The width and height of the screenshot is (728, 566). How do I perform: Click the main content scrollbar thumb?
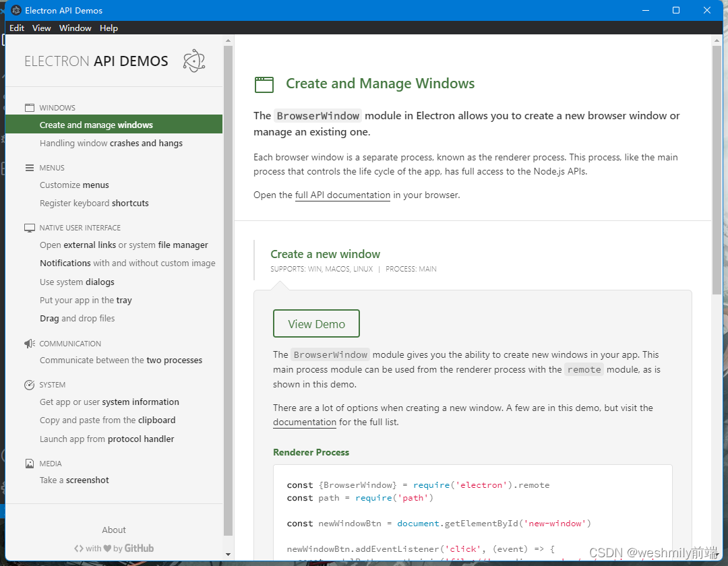717,170
